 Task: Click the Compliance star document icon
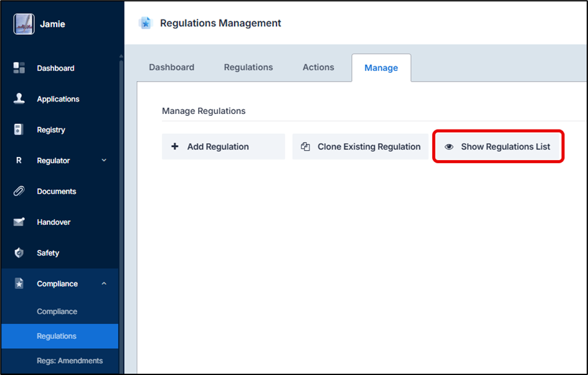click(x=19, y=283)
